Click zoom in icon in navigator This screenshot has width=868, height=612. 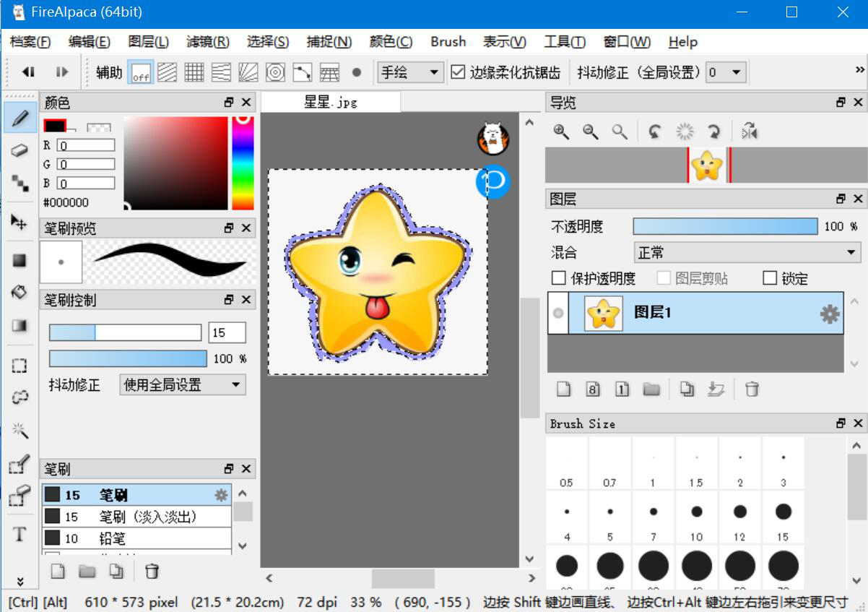pos(561,132)
